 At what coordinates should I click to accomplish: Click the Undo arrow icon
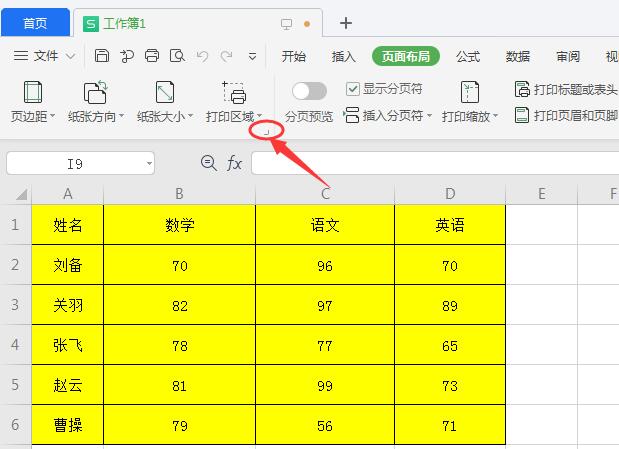point(202,56)
